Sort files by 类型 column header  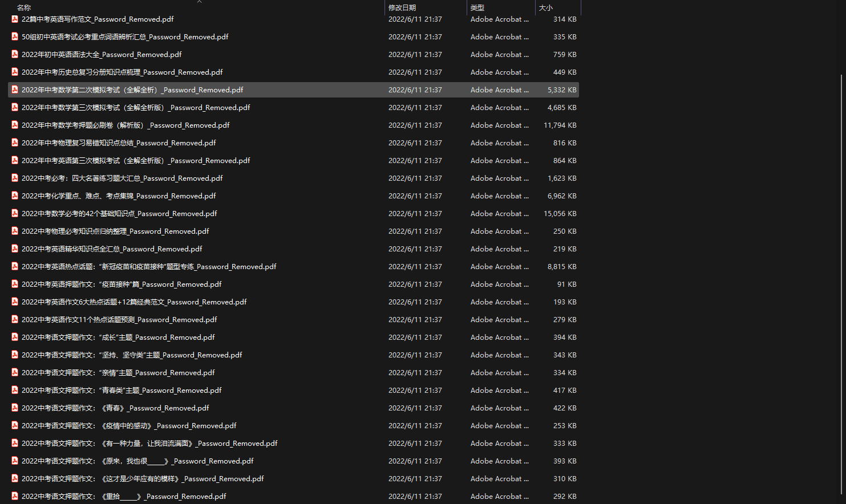pyautogui.click(x=477, y=8)
